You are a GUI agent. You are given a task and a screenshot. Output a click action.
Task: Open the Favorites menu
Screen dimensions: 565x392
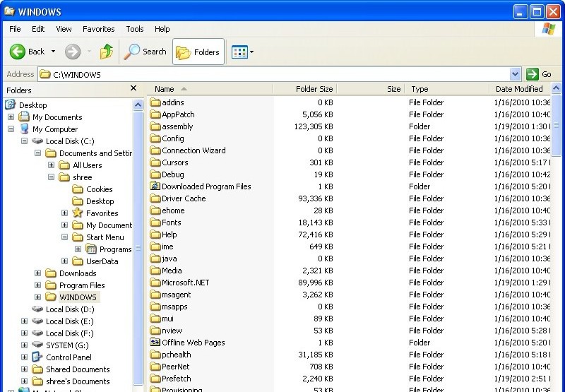click(98, 29)
